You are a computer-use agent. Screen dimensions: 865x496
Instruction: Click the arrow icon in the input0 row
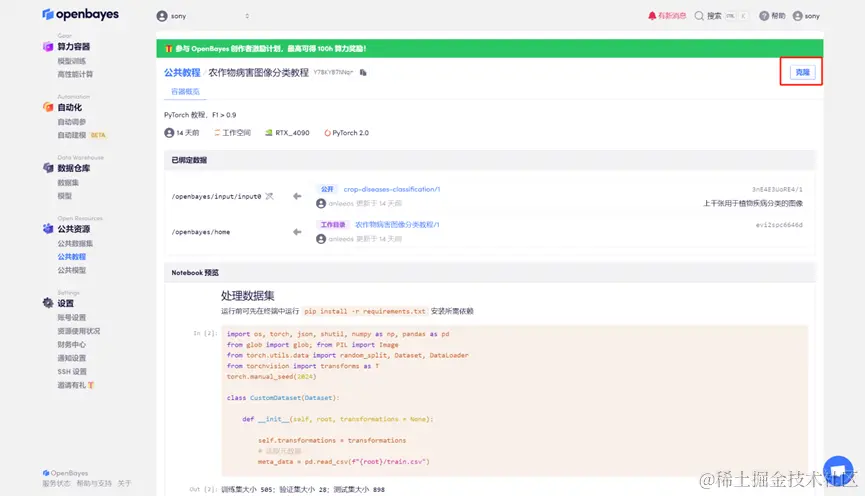297,196
